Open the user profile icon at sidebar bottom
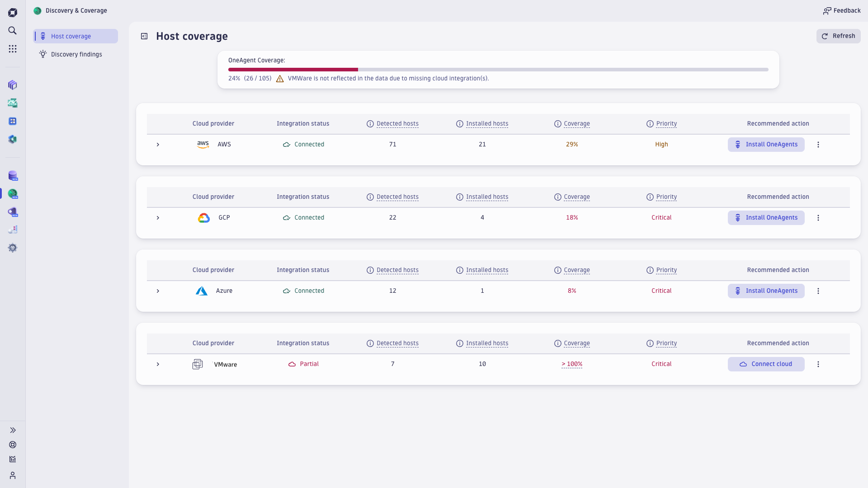Screen dimensions: 868x488 coord(12,475)
